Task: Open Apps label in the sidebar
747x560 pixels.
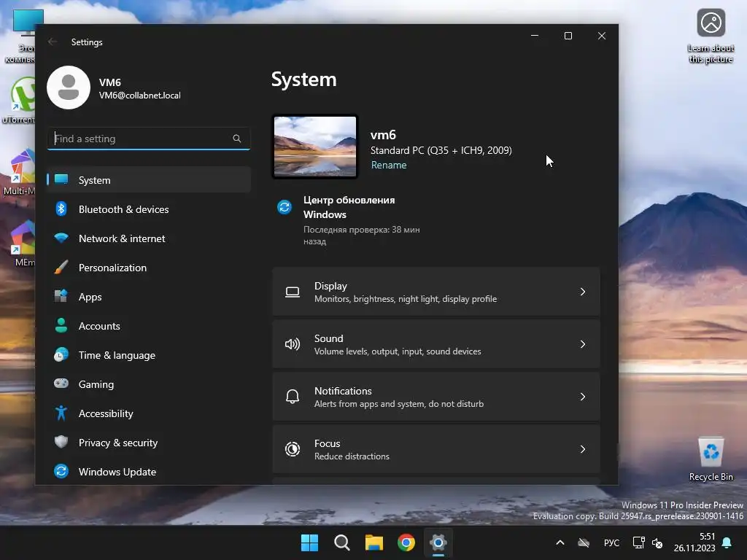Action: point(90,297)
